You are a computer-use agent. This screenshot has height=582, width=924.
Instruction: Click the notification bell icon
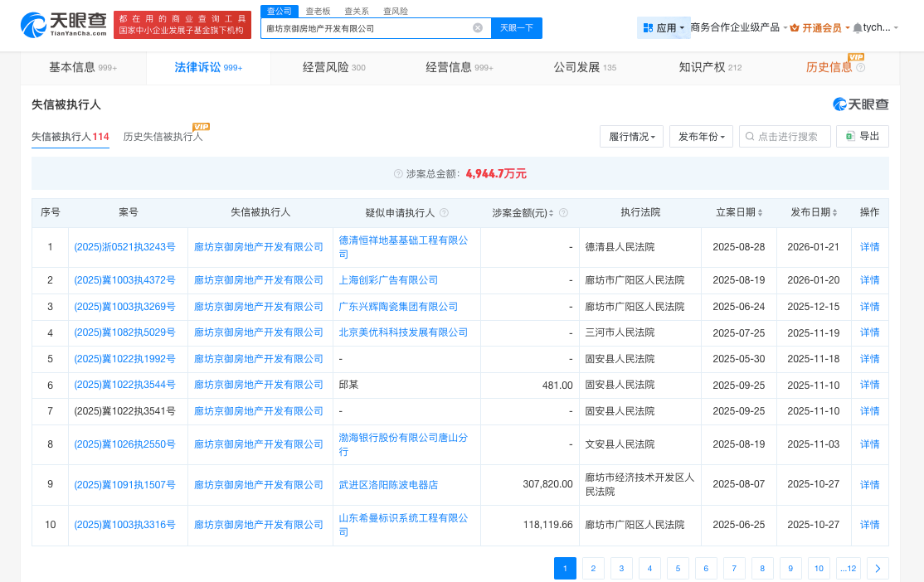pyautogui.click(x=857, y=28)
